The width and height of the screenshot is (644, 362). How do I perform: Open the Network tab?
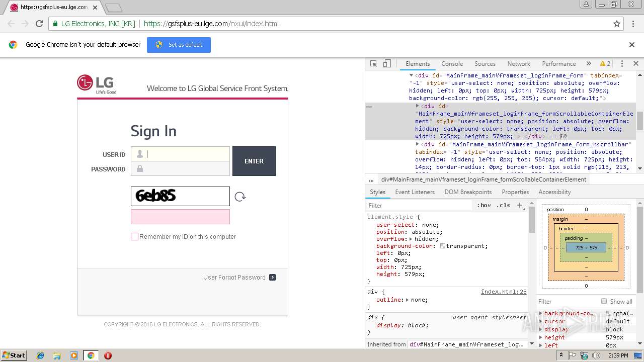(x=519, y=64)
